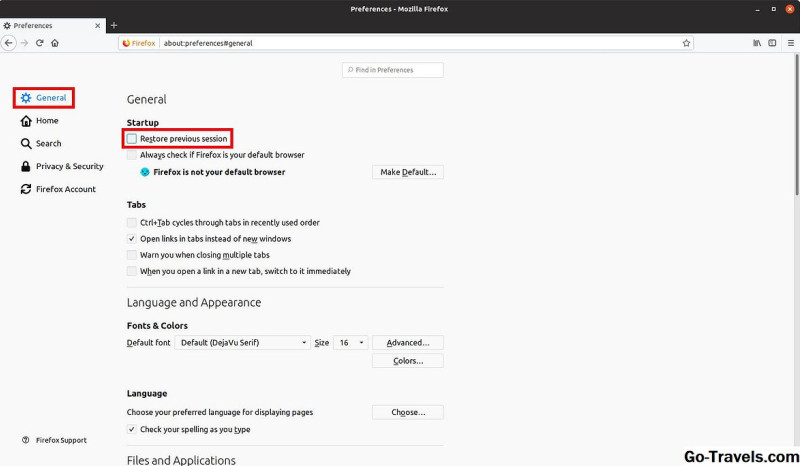Enable Ctrl+Tab cycles through tabs option
Image resolution: width=800 pixels, height=466 pixels.
[x=132, y=223]
